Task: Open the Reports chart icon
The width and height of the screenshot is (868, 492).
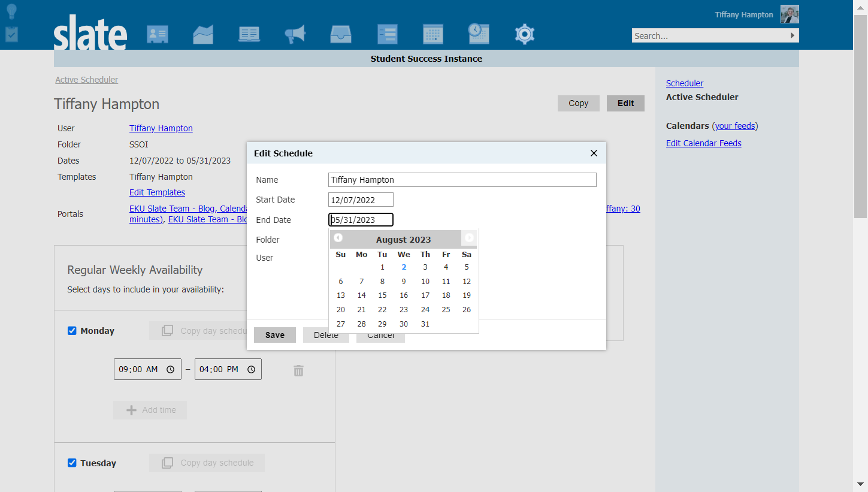Action: (203, 34)
